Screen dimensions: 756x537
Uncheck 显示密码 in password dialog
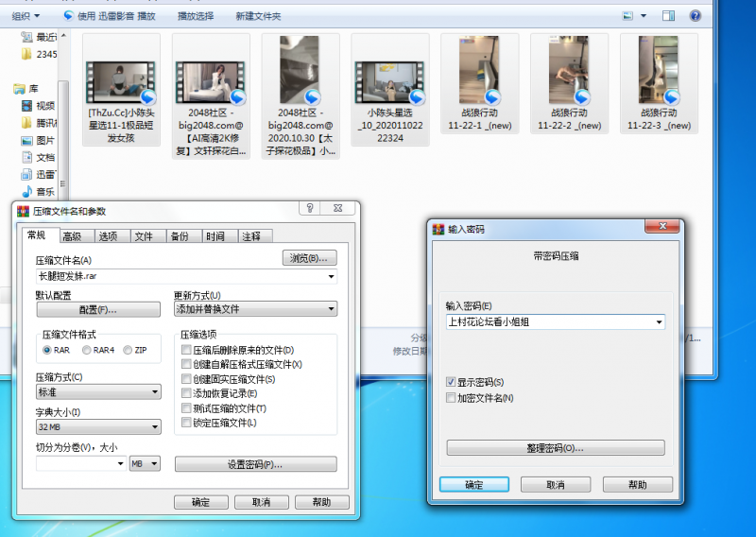point(451,382)
